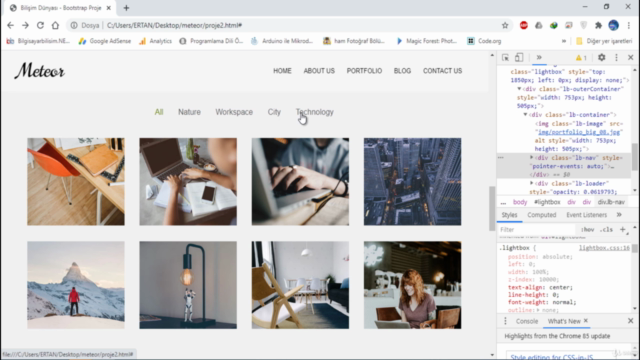Screen dimensions: 640x360
Task: Open the Google AdSense bookmark
Action: pos(105,41)
